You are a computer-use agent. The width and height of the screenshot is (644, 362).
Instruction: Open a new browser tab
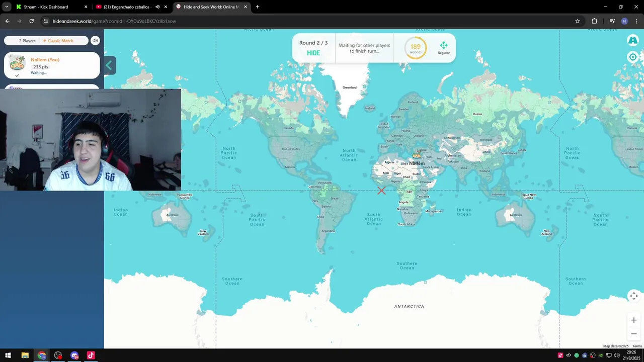pyautogui.click(x=258, y=7)
